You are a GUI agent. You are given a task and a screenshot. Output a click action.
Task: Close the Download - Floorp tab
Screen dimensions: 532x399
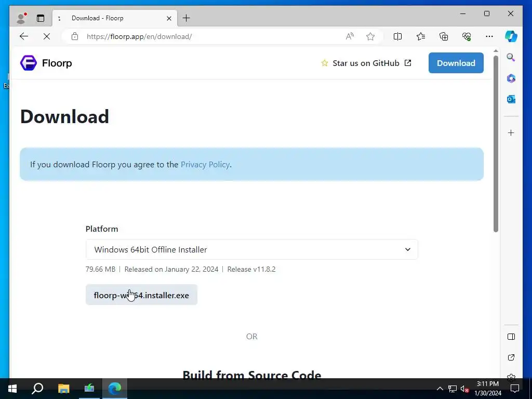169,18
